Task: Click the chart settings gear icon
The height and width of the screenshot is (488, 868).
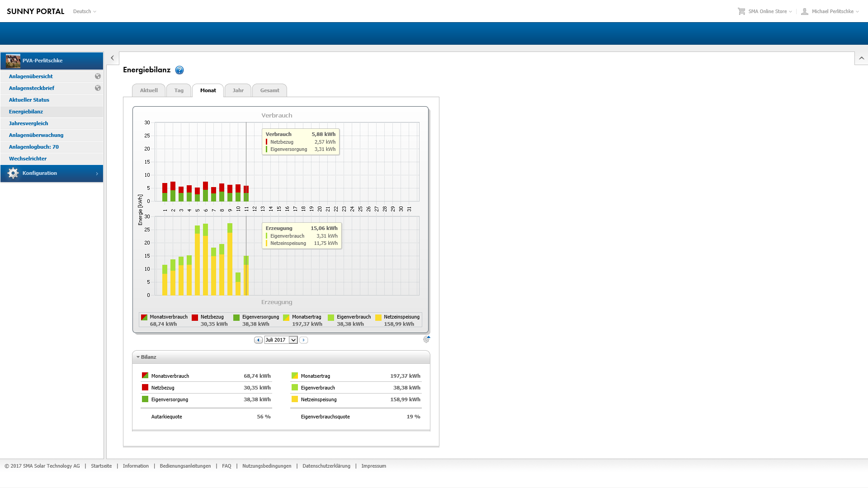Action: point(426,339)
